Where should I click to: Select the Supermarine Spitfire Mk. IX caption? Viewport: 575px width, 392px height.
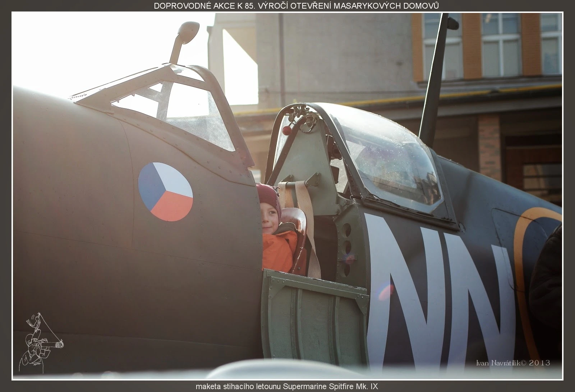click(x=286, y=386)
